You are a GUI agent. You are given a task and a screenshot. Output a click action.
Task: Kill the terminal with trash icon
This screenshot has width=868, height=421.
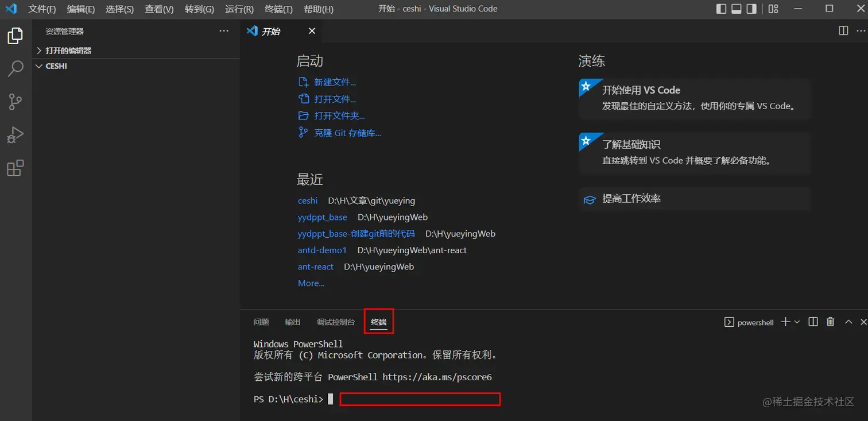pyautogui.click(x=830, y=322)
